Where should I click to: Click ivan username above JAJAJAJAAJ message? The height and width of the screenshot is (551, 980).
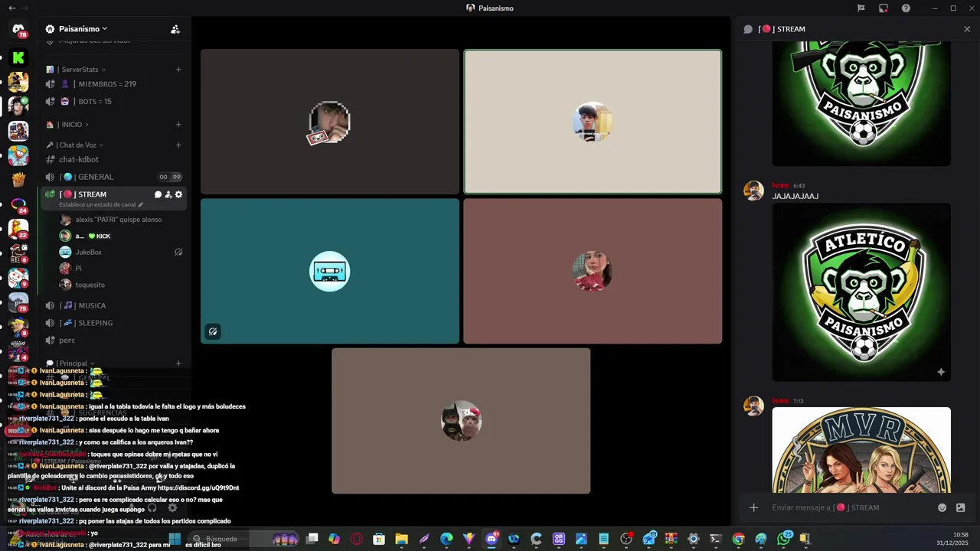click(780, 186)
